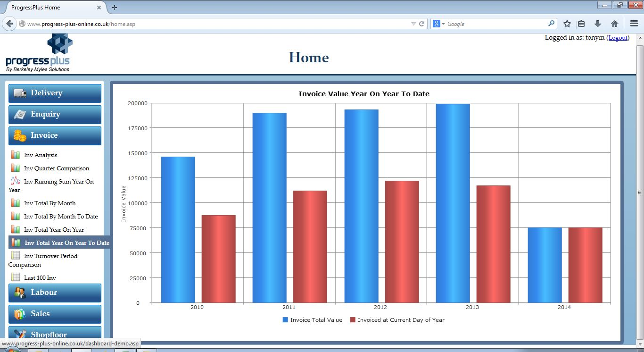Click in the Google search field
This screenshot has width=644, height=352.
pos(495,24)
